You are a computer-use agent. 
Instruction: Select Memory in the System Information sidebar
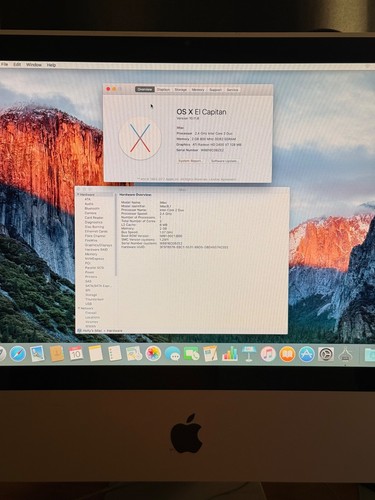click(91, 254)
